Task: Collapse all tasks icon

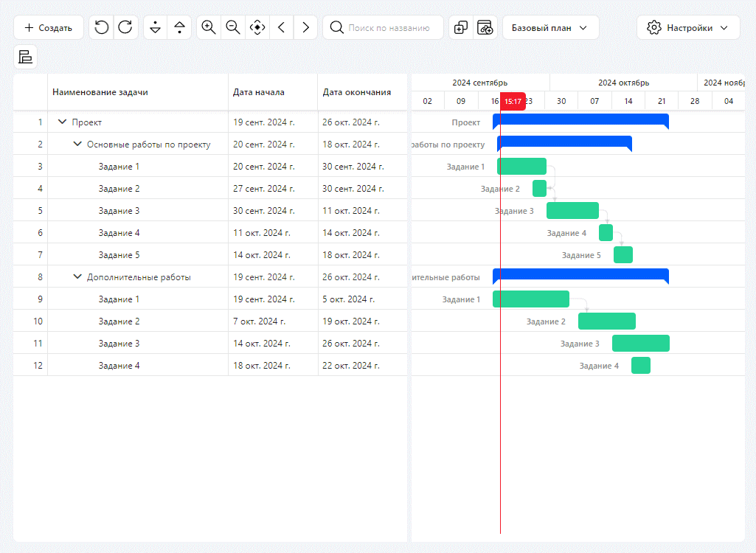Action: pos(179,27)
